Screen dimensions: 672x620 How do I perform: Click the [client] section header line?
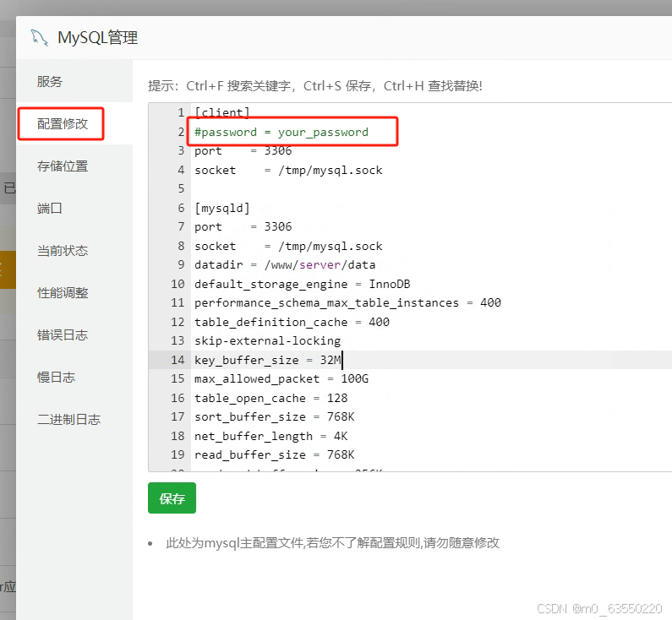(221, 113)
